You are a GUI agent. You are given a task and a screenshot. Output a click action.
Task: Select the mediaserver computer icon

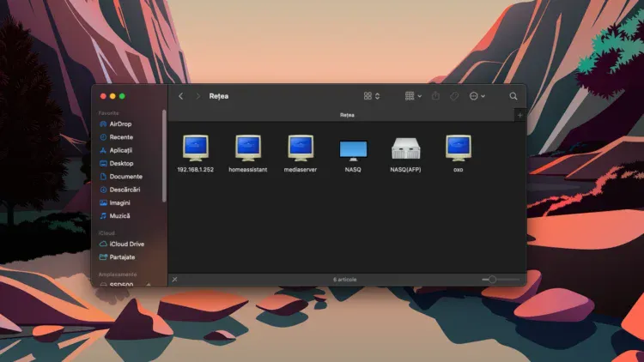[x=301, y=148]
